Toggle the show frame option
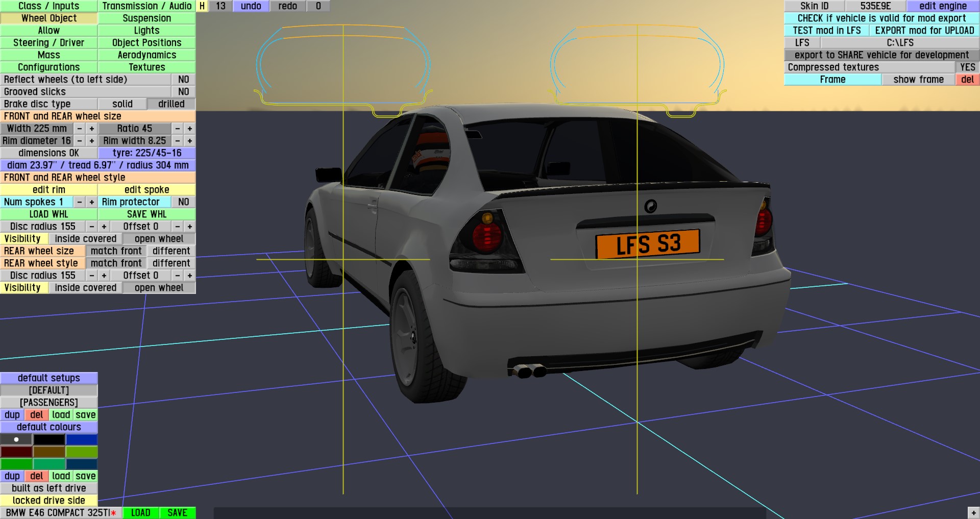 [x=919, y=80]
